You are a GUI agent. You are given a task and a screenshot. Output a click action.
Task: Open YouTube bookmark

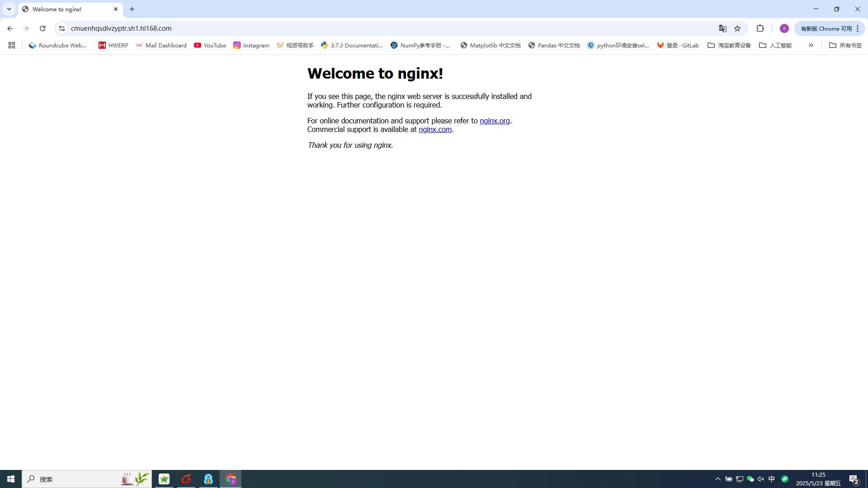coord(210,45)
